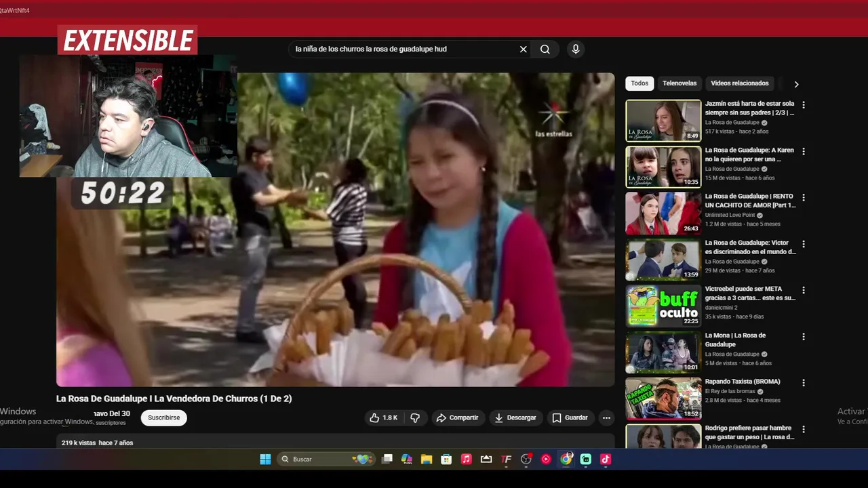Open menu for A Karen no la quieren video
868x488 pixels.
[804, 151]
